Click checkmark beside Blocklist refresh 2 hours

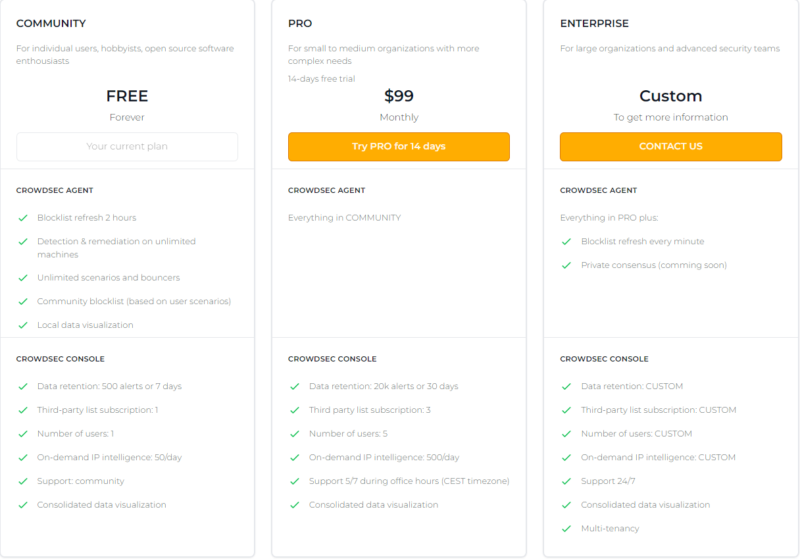tap(22, 217)
